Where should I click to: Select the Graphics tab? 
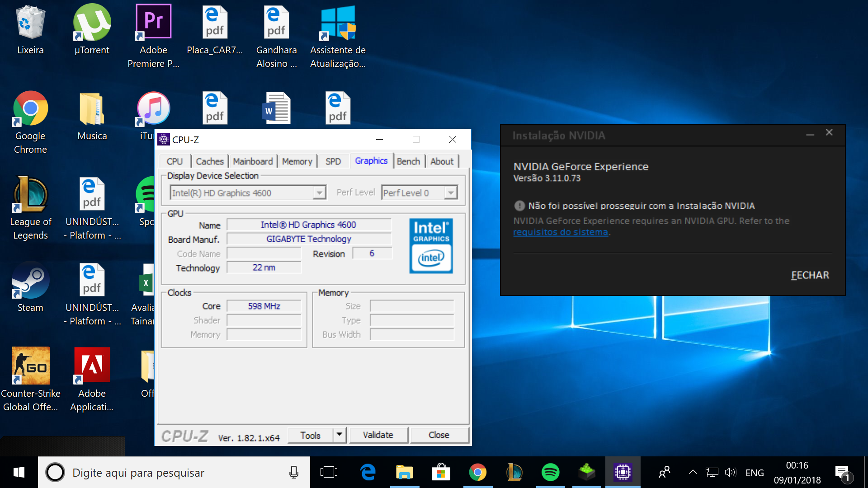pyautogui.click(x=371, y=161)
